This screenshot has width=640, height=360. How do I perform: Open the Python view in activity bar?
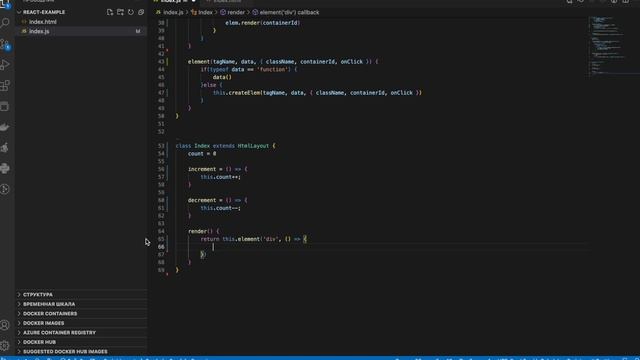point(5,168)
